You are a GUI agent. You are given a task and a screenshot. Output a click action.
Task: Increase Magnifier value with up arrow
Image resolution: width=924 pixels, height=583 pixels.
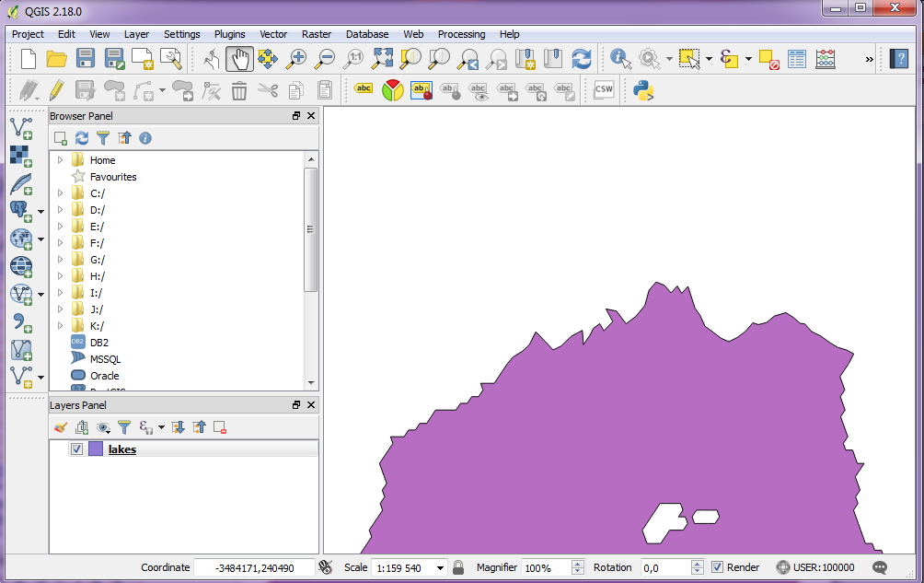[x=578, y=565]
